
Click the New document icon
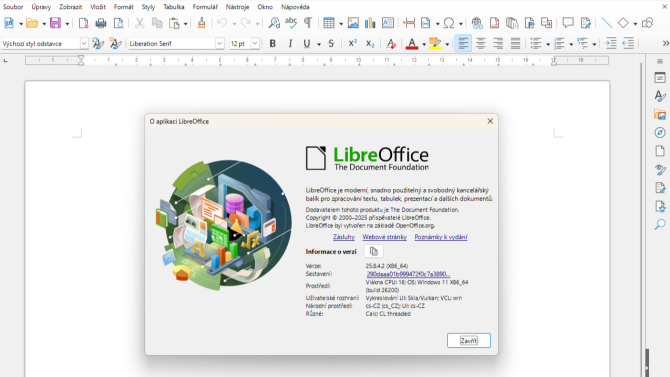[9, 23]
